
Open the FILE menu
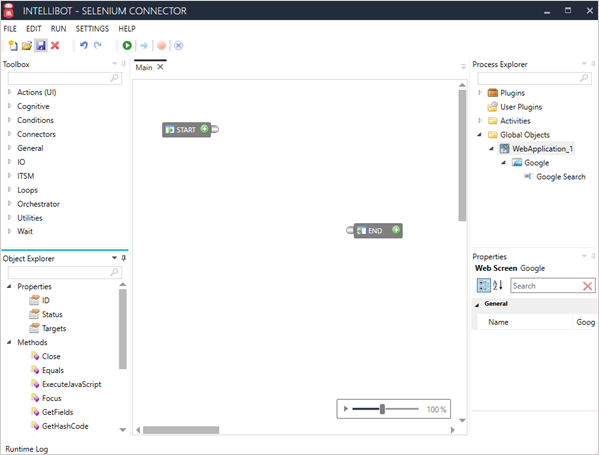tap(10, 29)
